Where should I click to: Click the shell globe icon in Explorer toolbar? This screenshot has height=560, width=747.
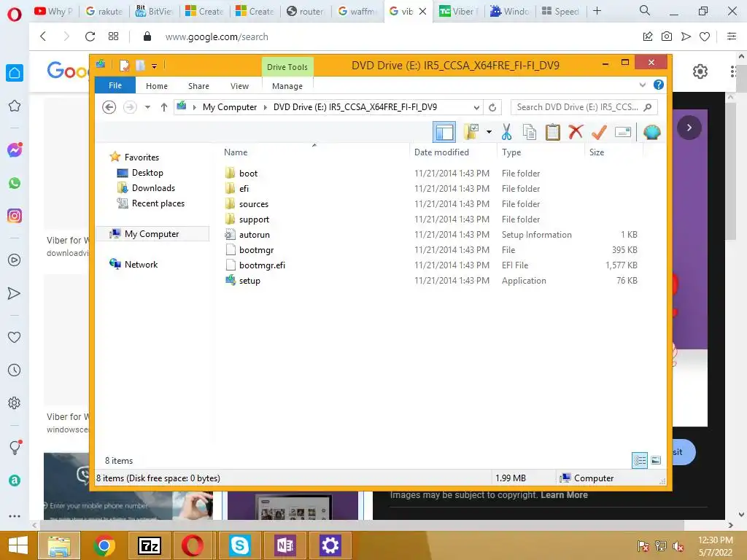point(651,132)
